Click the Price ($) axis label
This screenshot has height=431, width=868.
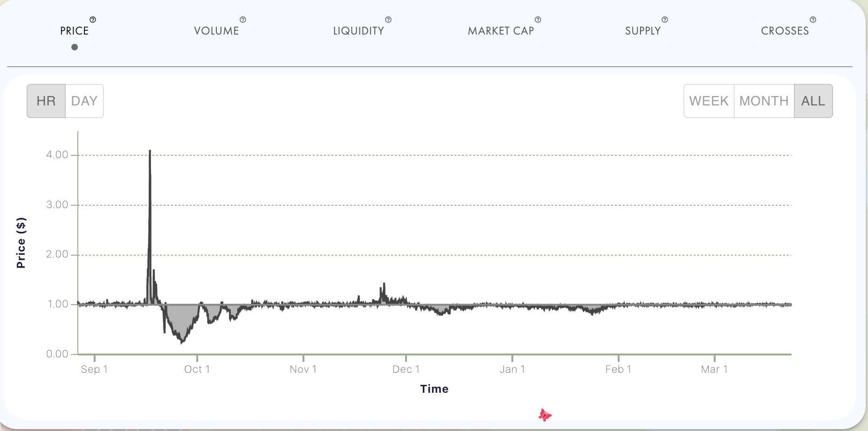21,242
